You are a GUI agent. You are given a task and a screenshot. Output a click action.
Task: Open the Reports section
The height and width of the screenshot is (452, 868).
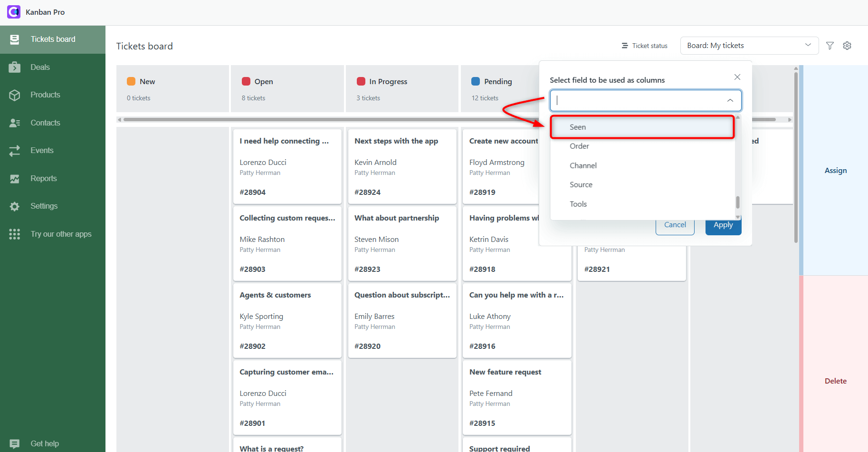point(43,178)
